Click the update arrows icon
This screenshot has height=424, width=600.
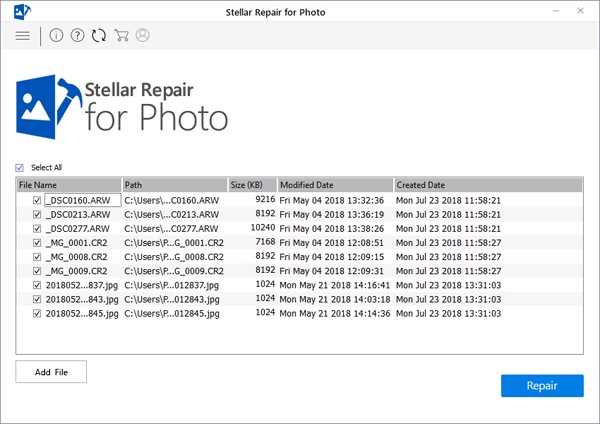(x=99, y=35)
